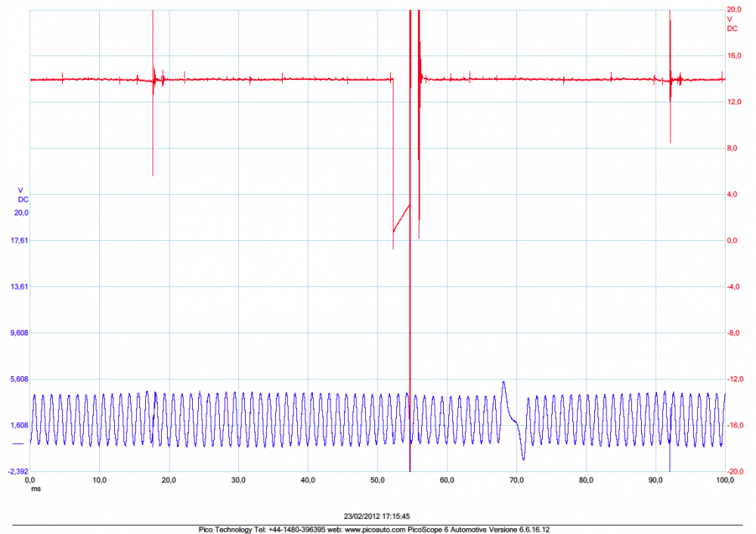
Task: Click the blue axis 17,61 label
Action: pyautogui.click(x=16, y=241)
